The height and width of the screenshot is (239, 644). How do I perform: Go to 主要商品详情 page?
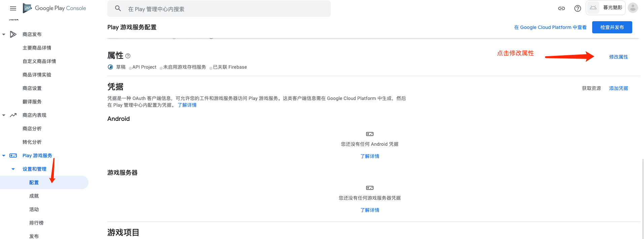tap(37, 48)
